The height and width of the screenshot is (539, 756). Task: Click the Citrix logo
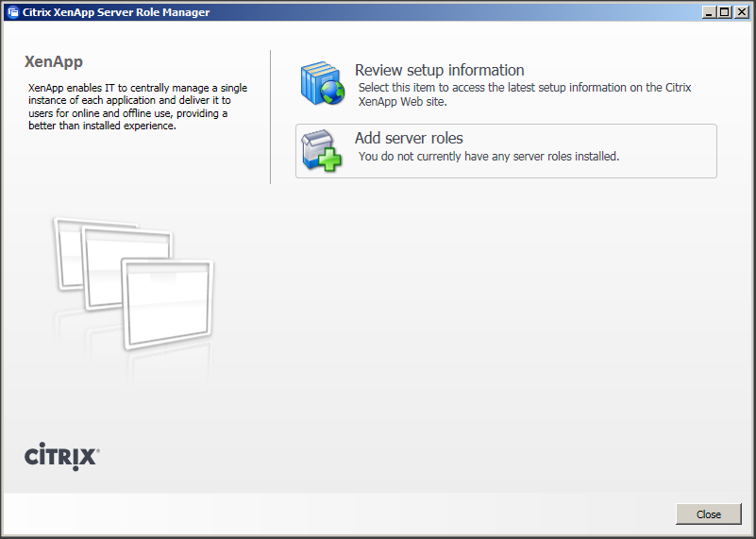pyautogui.click(x=61, y=457)
